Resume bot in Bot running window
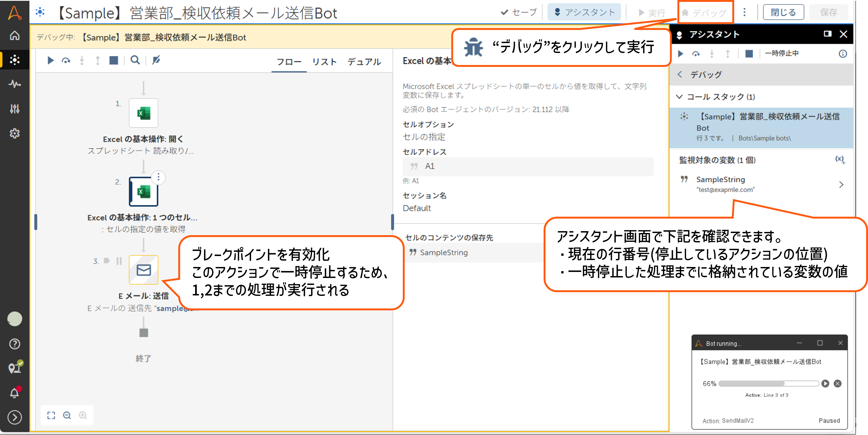The height and width of the screenshot is (435, 868). [x=825, y=383]
